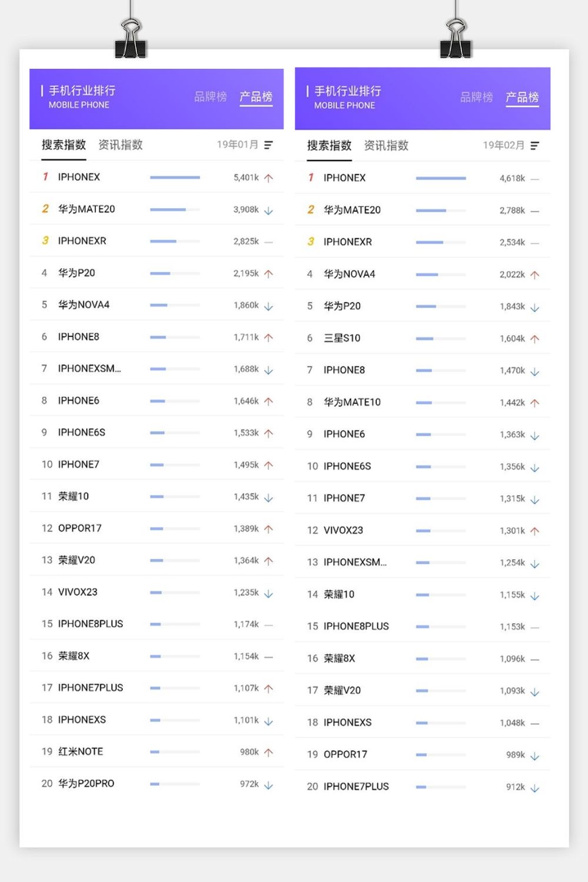
Task: Select 产品榜 tab in right panel
Action: (x=522, y=98)
